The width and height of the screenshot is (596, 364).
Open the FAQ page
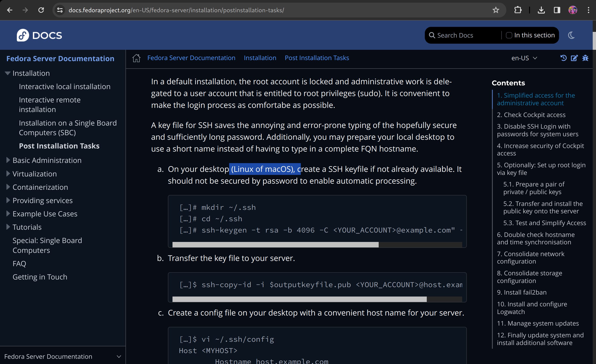(19, 264)
